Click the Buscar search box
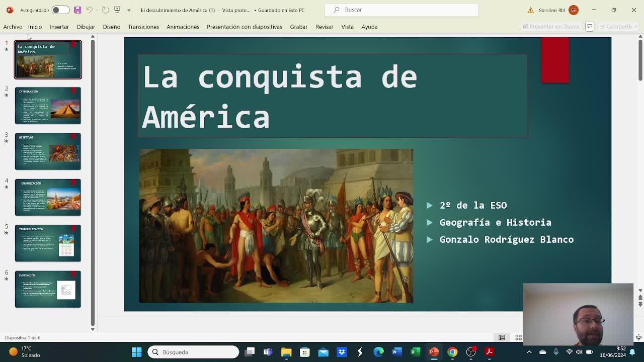This screenshot has width=644, height=362. pyautogui.click(x=401, y=10)
